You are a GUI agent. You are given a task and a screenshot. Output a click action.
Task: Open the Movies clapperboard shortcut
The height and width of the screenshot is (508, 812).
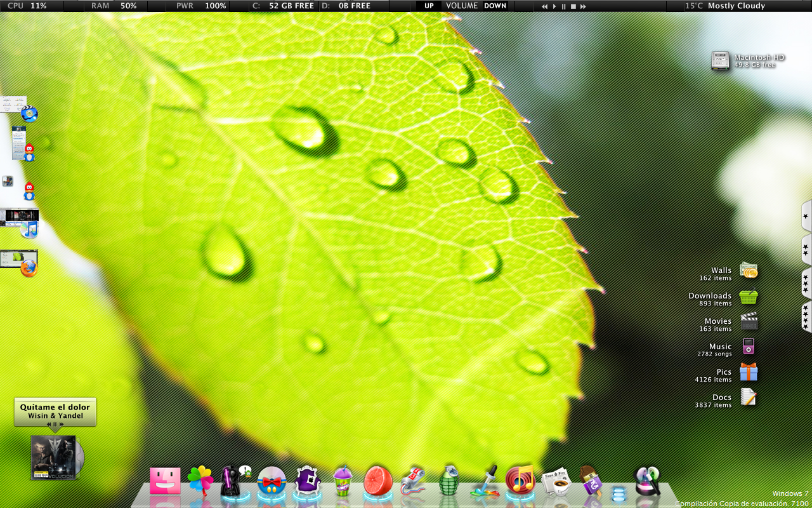pos(749,321)
